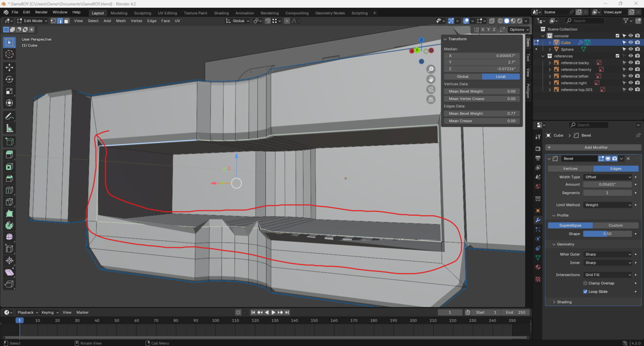Screen dimensions: 644x346
Task: Open the Limit Method Weight dropdown
Action: pyautogui.click(x=607, y=205)
